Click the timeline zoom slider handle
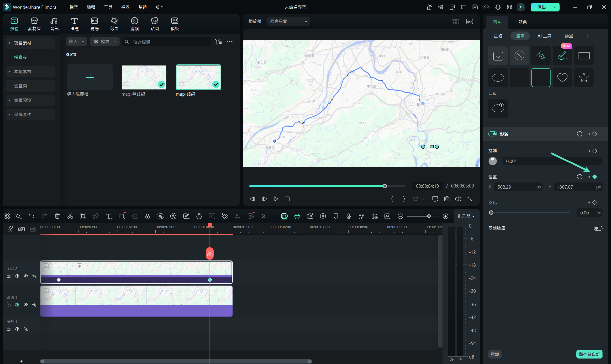The height and width of the screenshot is (364, 611). pyautogui.click(x=429, y=216)
